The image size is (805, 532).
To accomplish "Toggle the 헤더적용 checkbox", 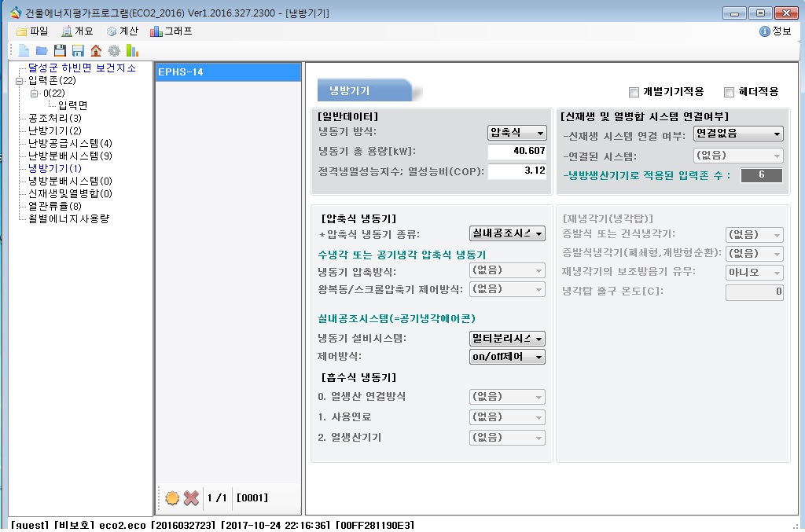I will click(729, 92).
